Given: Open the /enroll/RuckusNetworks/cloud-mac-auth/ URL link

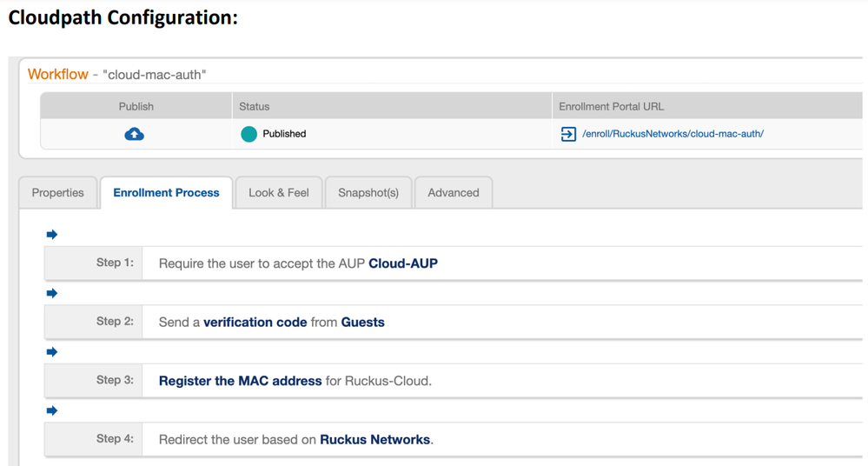Looking at the screenshot, I should (x=673, y=134).
